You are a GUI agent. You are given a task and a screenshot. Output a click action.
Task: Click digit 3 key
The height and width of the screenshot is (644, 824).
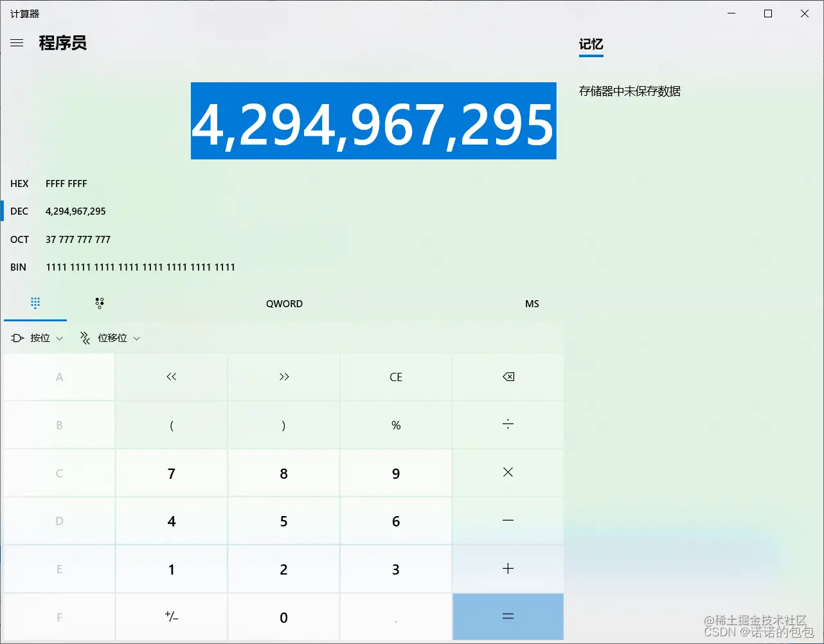[x=396, y=569]
